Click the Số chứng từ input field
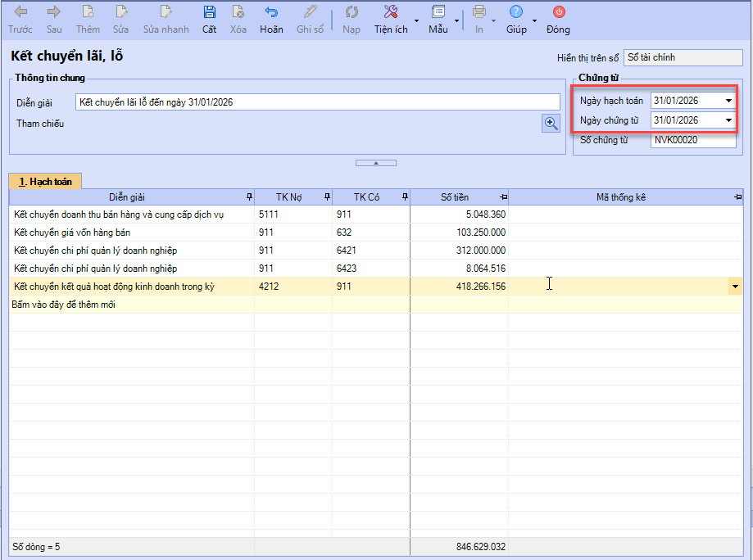The width and height of the screenshot is (753, 560). point(692,140)
